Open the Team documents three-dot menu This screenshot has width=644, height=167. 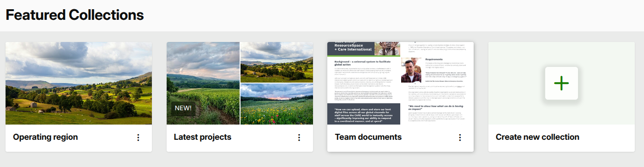point(460,137)
